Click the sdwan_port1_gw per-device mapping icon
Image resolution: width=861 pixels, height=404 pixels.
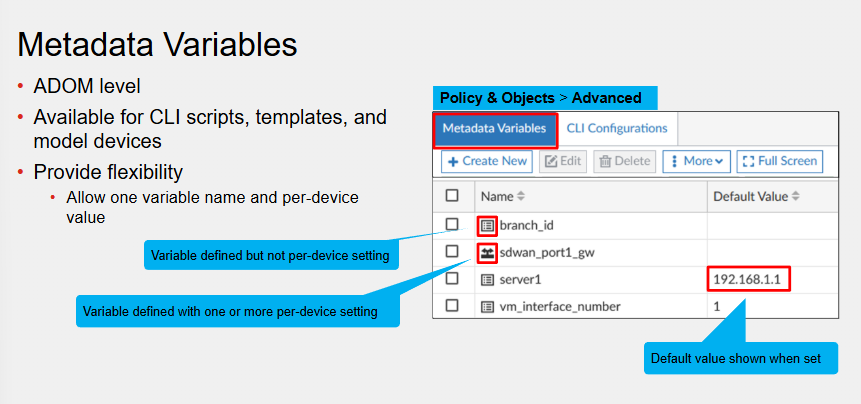tap(487, 252)
